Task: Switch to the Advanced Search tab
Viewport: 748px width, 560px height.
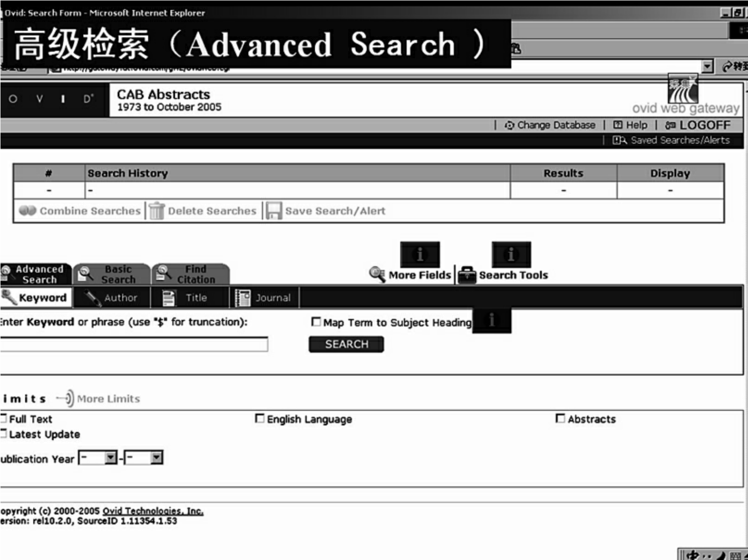Action: [36, 274]
